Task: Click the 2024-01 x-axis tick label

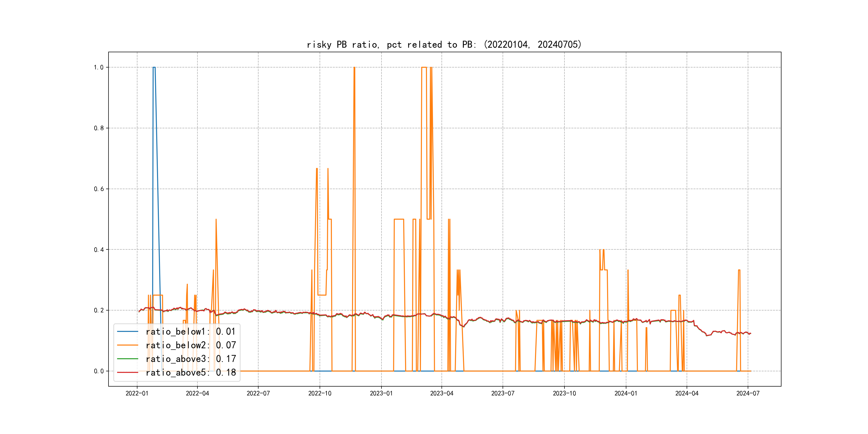Action: pos(626,394)
